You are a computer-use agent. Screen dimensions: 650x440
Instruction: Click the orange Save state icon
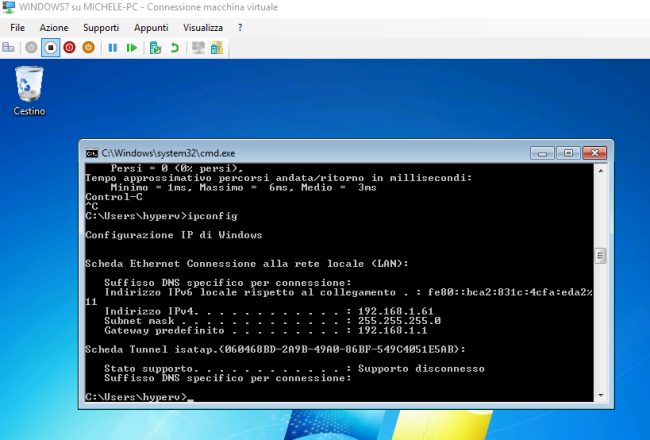(x=88, y=47)
